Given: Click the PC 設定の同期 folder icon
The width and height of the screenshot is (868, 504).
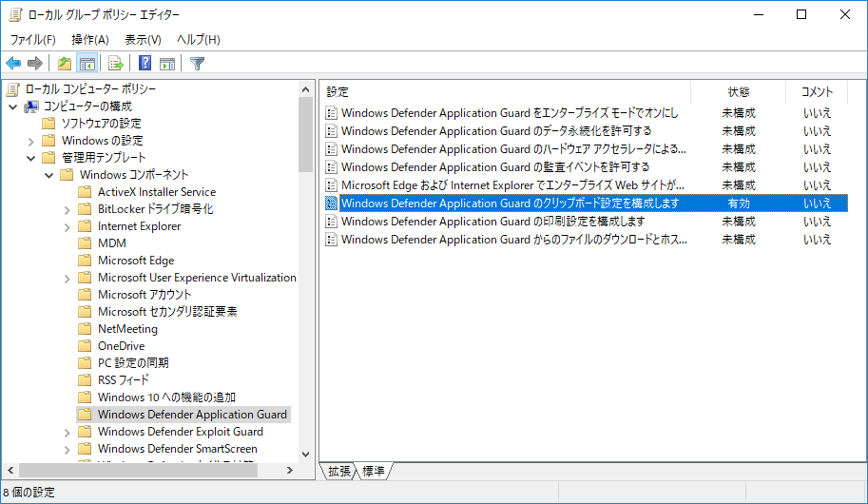Looking at the screenshot, I should tap(85, 363).
